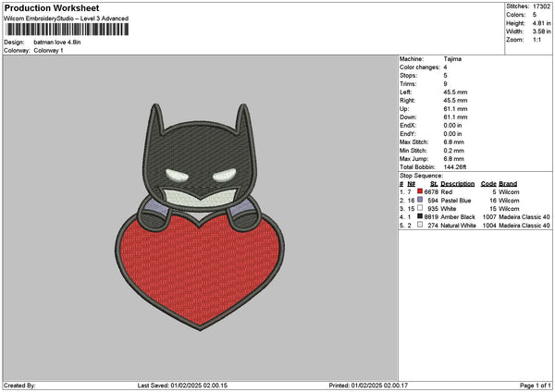Screen dimensions: 555x392
Task: Click the Total Bobbin value 144.26ft
Action: (458, 165)
